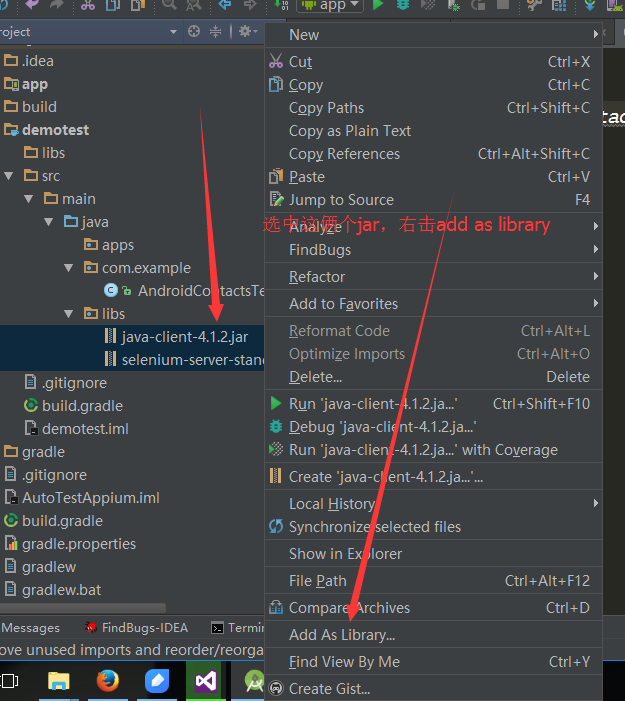Open the Project view type dropdown
The height and width of the screenshot is (701, 625).
point(173,32)
